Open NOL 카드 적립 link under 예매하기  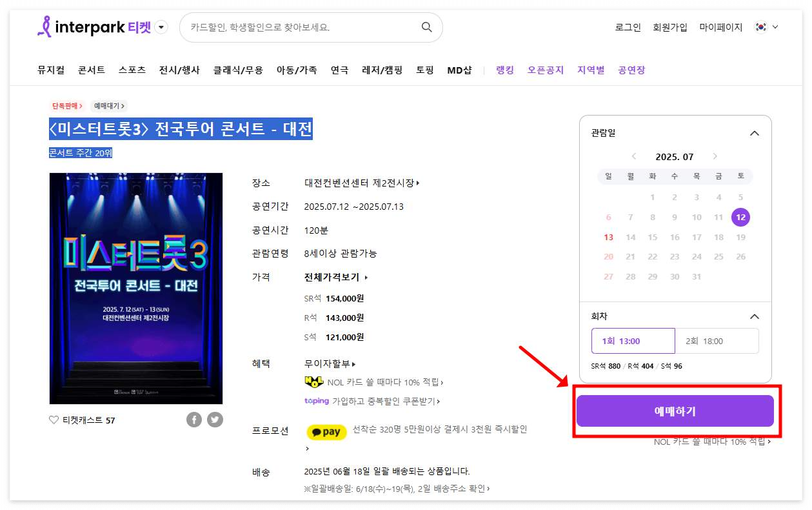pyautogui.click(x=712, y=442)
